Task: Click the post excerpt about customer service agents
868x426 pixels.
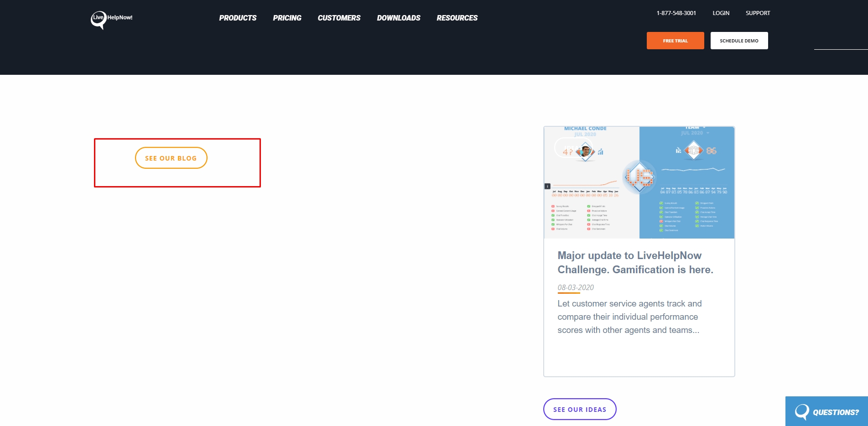Action: click(629, 317)
